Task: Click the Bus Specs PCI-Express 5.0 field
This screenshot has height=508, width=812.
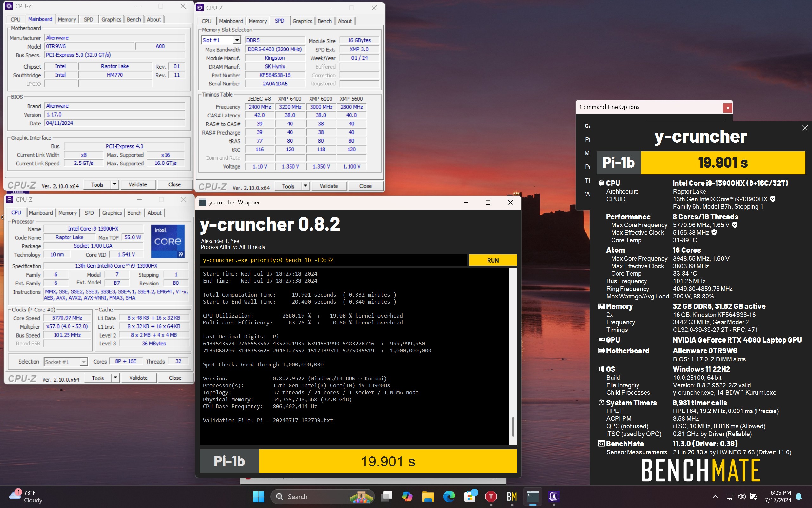Action: point(115,55)
